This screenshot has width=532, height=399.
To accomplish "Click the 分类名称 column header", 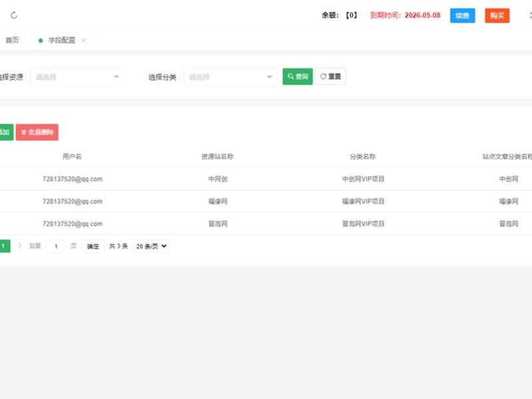I will pyautogui.click(x=362, y=156).
